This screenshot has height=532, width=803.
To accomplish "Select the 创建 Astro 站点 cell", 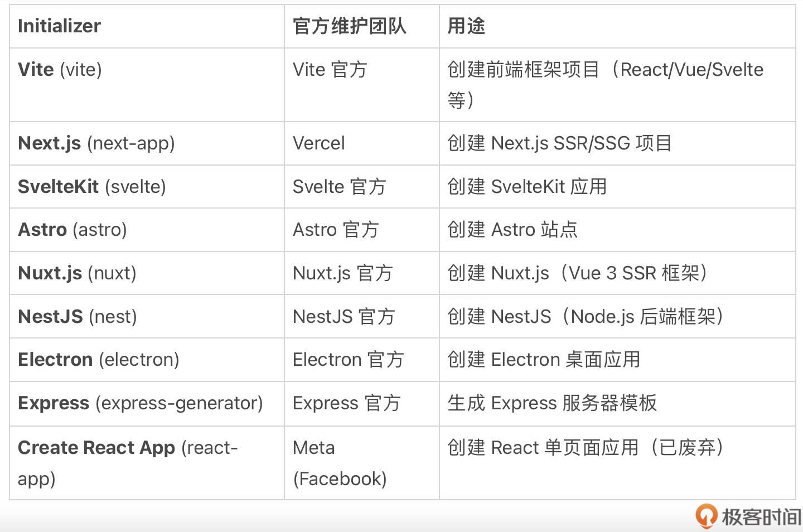I will click(x=512, y=230).
